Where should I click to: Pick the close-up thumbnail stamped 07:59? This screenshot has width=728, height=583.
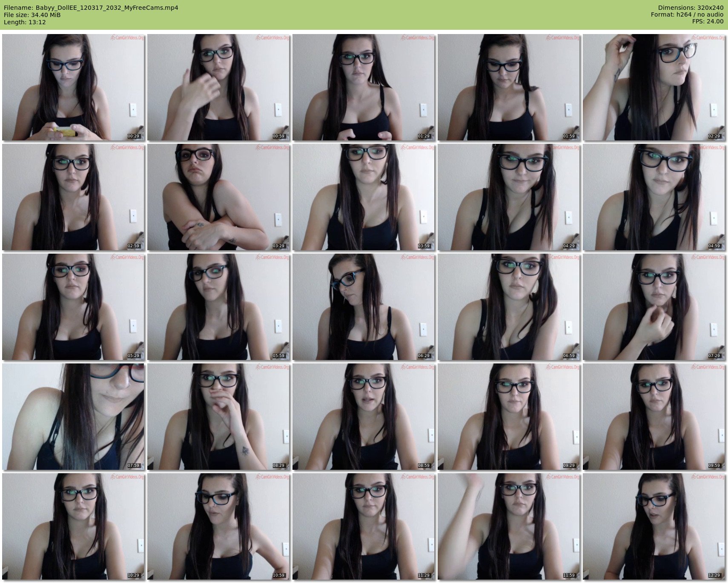[x=73, y=417]
